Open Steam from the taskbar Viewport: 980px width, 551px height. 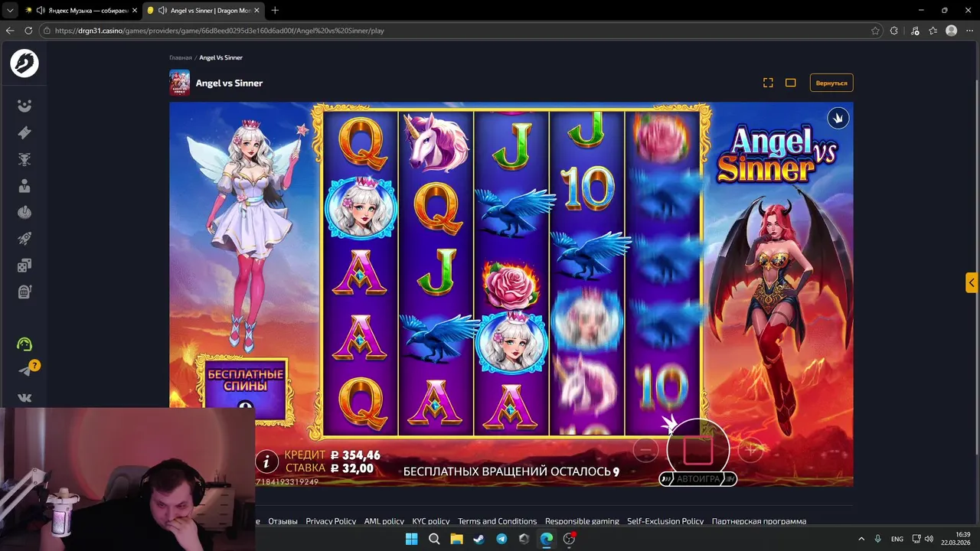click(479, 539)
